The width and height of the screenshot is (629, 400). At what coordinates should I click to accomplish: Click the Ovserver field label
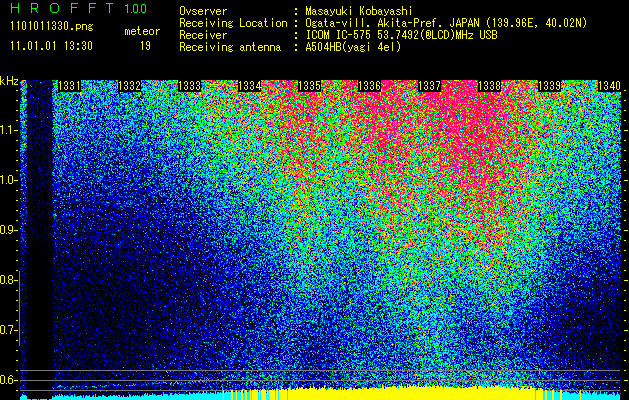pyautogui.click(x=203, y=11)
